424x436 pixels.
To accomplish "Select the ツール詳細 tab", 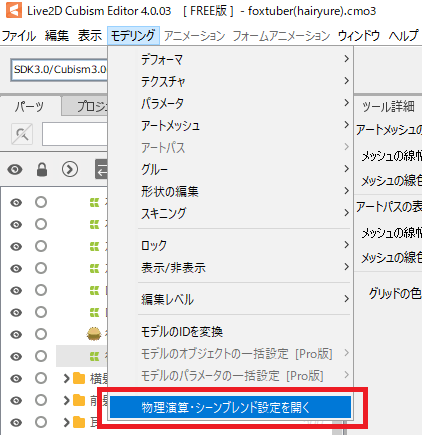I will pos(388,107).
